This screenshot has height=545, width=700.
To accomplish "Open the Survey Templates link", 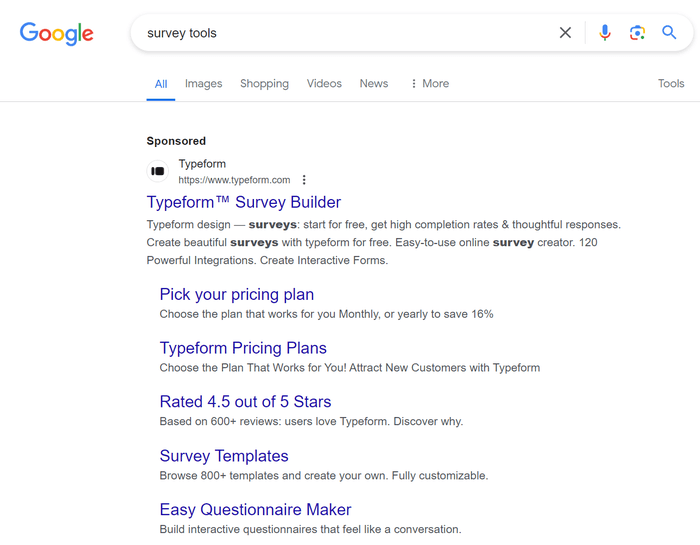I will pos(224,456).
